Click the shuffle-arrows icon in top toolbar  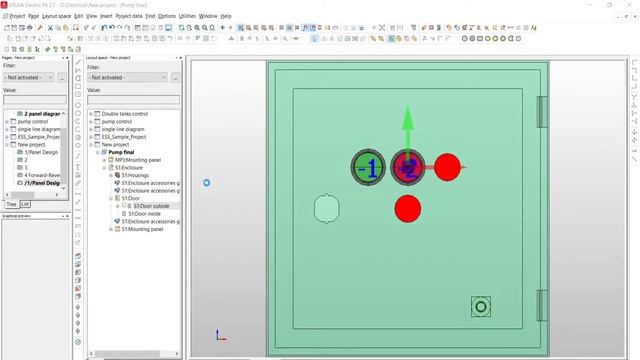click(x=382, y=28)
